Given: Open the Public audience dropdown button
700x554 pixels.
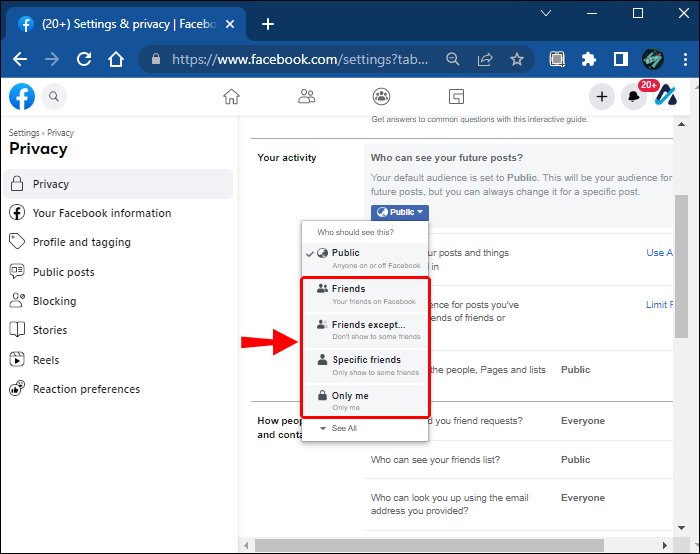Looking at the screenshot, I should coord(400,212).
